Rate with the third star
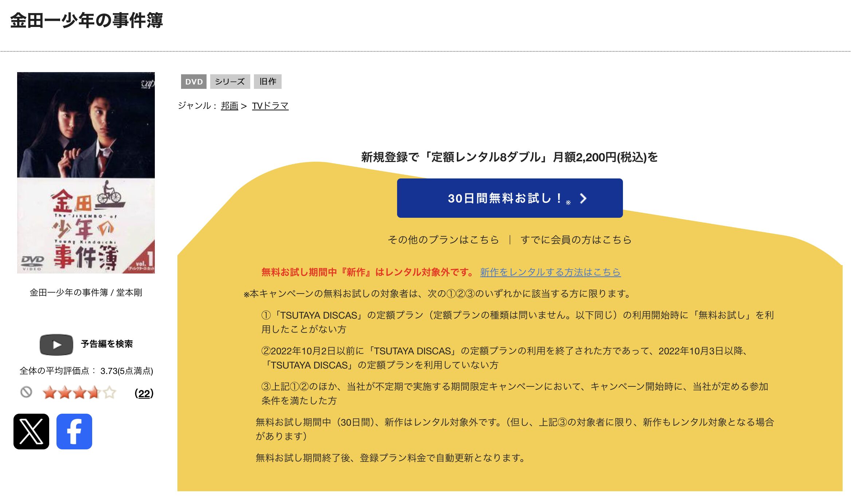Image resolution: width=851 pixels, height=504 pixels. pyautogui.click(x=79, y=393)
